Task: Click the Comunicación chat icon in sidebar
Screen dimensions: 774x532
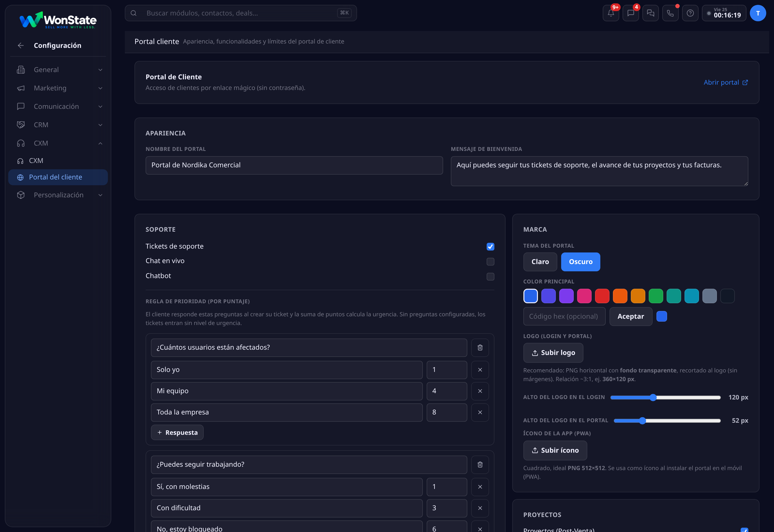Action: click(21, 106)
